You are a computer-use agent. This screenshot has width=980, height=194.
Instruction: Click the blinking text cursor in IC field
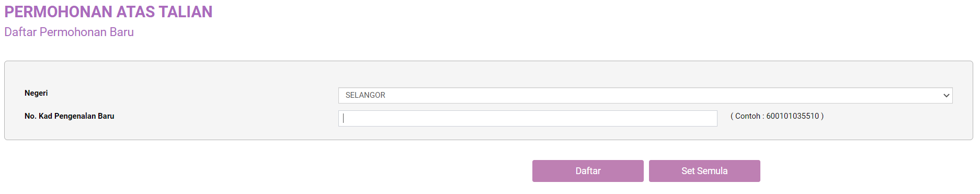pos(344,118)
